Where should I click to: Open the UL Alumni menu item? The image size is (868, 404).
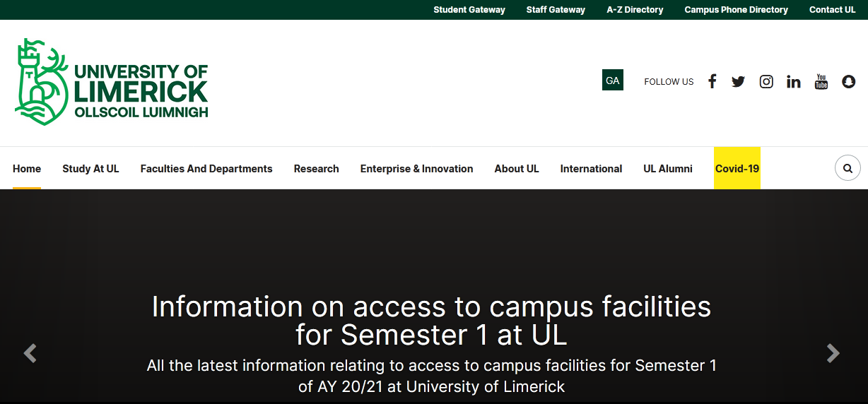[668, 169]
